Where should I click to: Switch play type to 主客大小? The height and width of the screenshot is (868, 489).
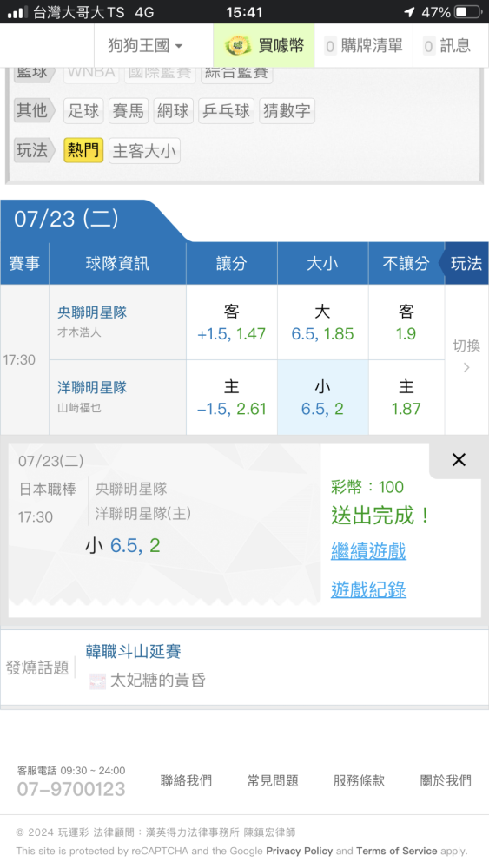point(144,150)
